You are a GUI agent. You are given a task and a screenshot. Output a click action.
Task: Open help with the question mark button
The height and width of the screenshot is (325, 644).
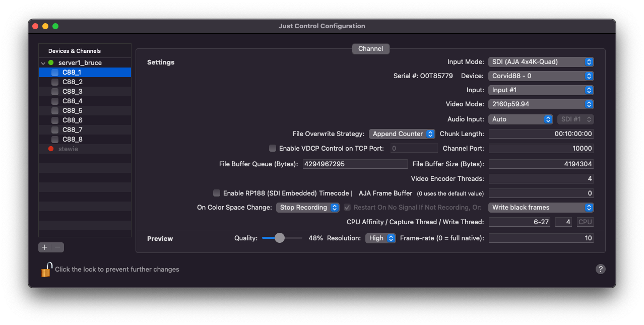click(600, 269)
